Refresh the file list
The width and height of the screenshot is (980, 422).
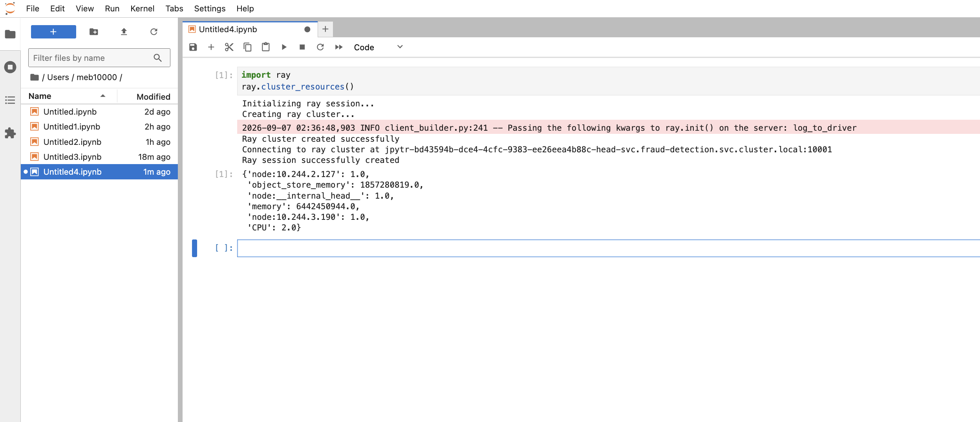(154, 32)
